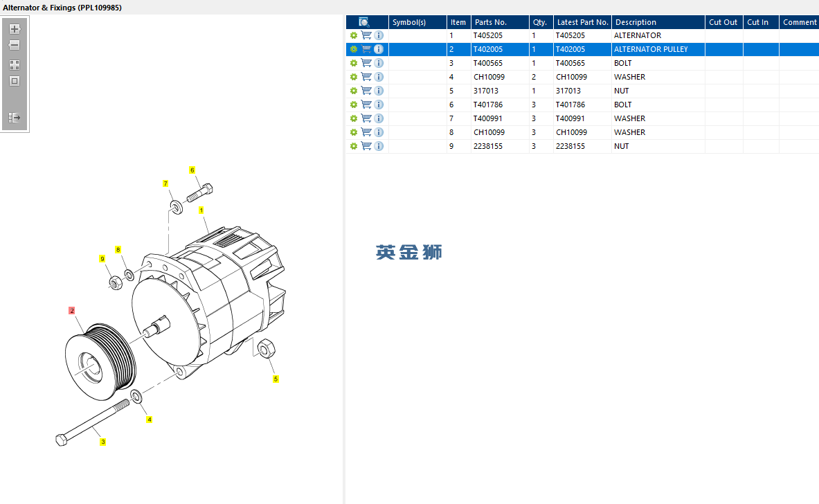819x504 pixels.
Task: Open info icon for 2238155 nut row
Action: (x=379, y=146)
